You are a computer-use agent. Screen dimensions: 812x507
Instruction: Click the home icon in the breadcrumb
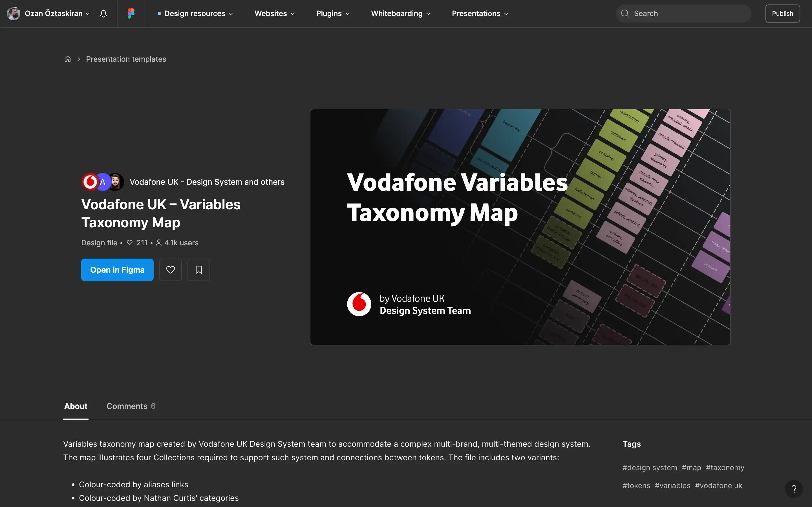tap(67, 59)
